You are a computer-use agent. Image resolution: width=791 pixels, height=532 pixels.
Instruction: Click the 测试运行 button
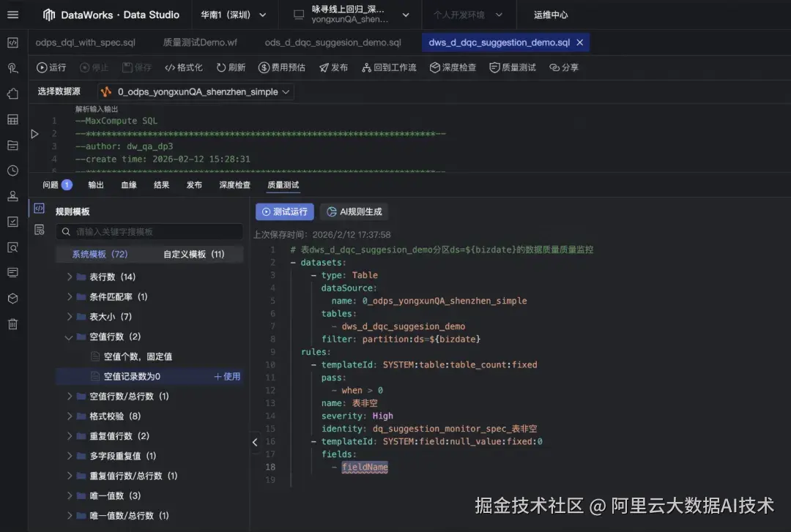pos(284,211)
